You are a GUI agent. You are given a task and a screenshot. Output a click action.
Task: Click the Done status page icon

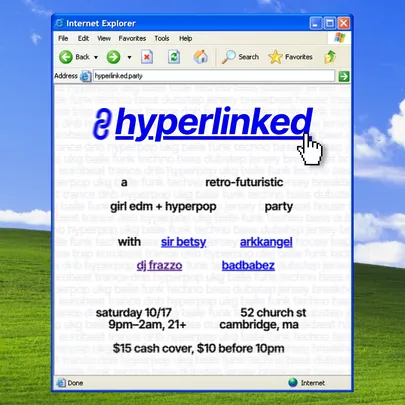[61, 383]
